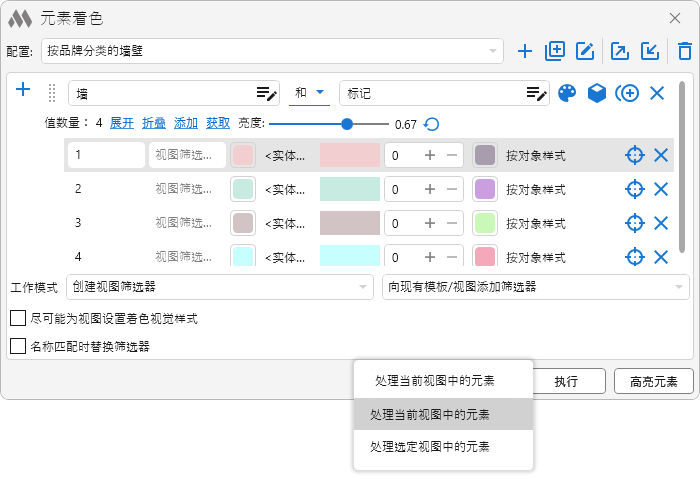Click the brightness slider handle
Viewport: 700px width, 479px height.
[347, 124]
